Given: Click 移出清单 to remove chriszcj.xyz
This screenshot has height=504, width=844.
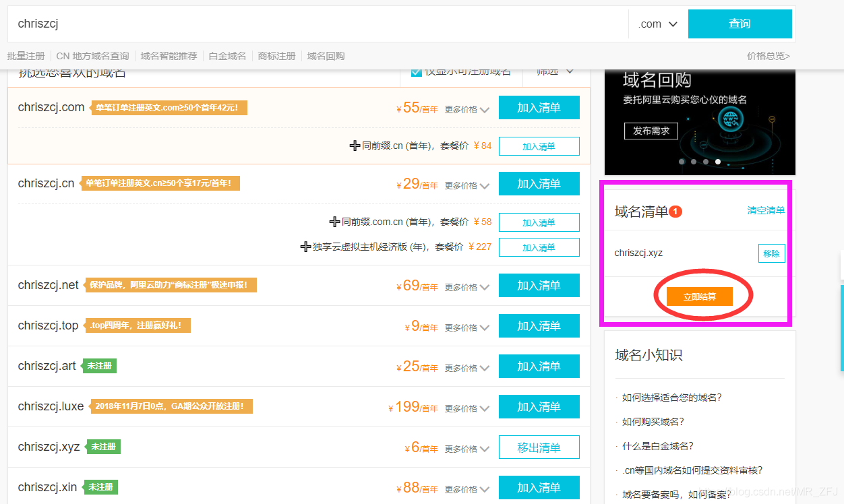Looking at the screenshot, I should [539, 447].
